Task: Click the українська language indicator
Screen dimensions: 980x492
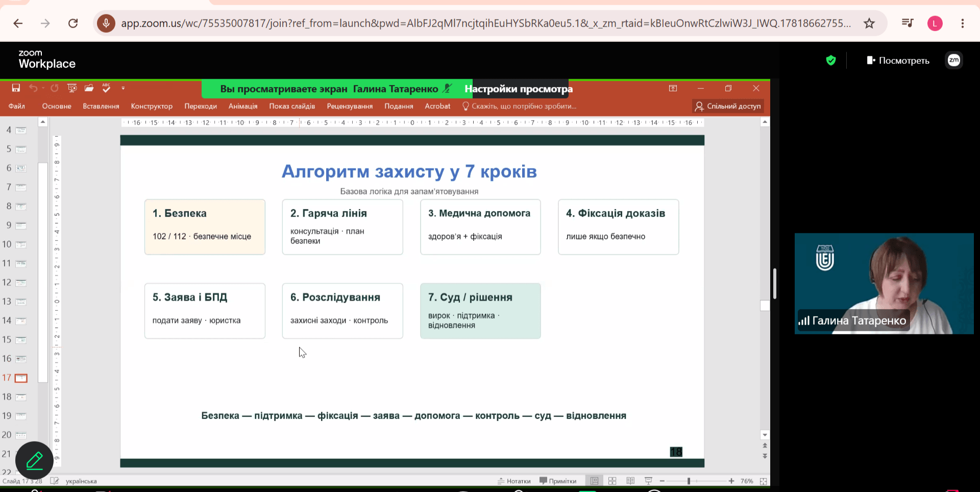Action: click(81, 481)
